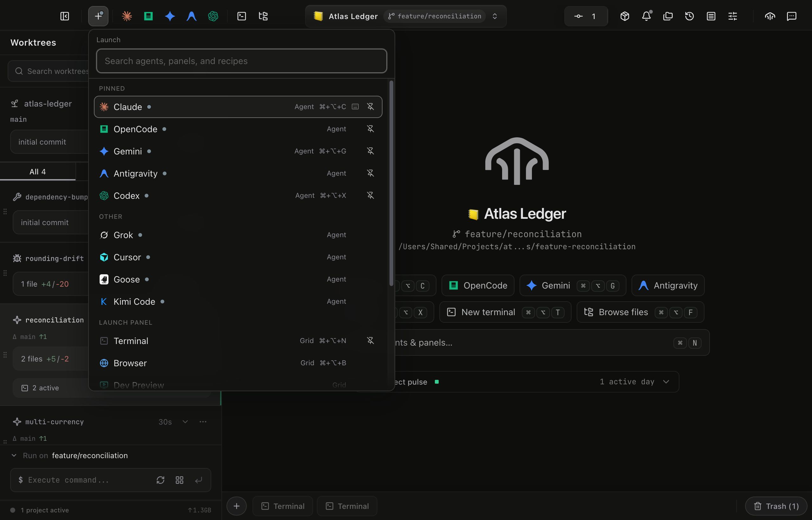Click the Browse files quick-launch button
The height and width of the screenshot is (520, 812).
[x=640, y=312]
